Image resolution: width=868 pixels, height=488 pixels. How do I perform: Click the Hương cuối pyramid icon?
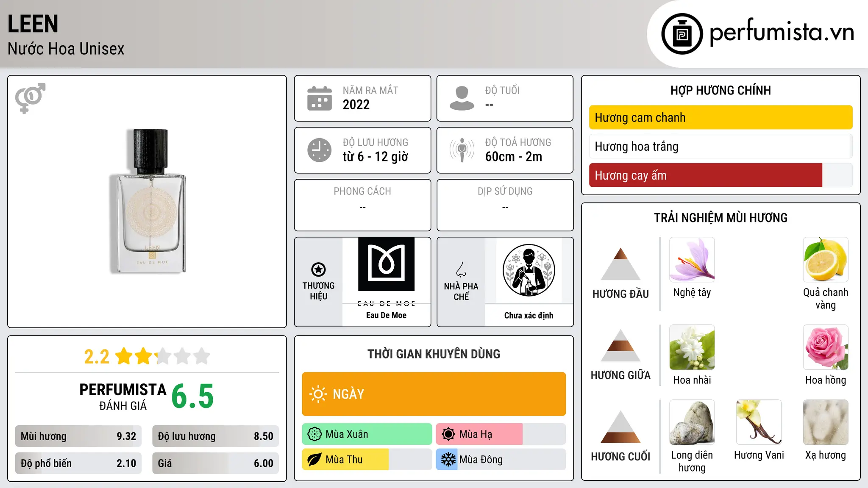(x=620, y=427)
